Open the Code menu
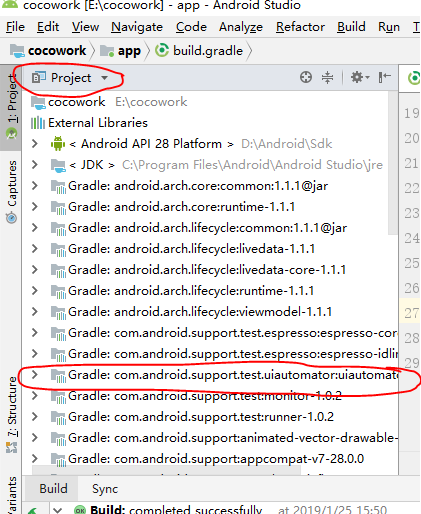Viewport: 421px width, 514px height. 191,27
